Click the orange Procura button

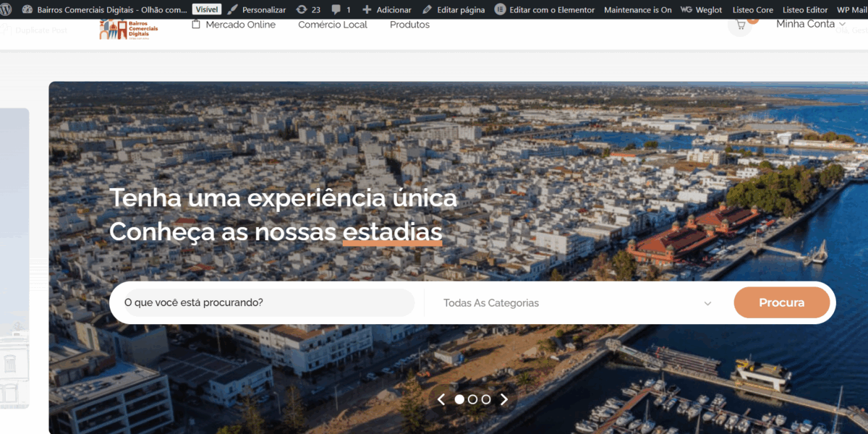click(x=781, y=302)
